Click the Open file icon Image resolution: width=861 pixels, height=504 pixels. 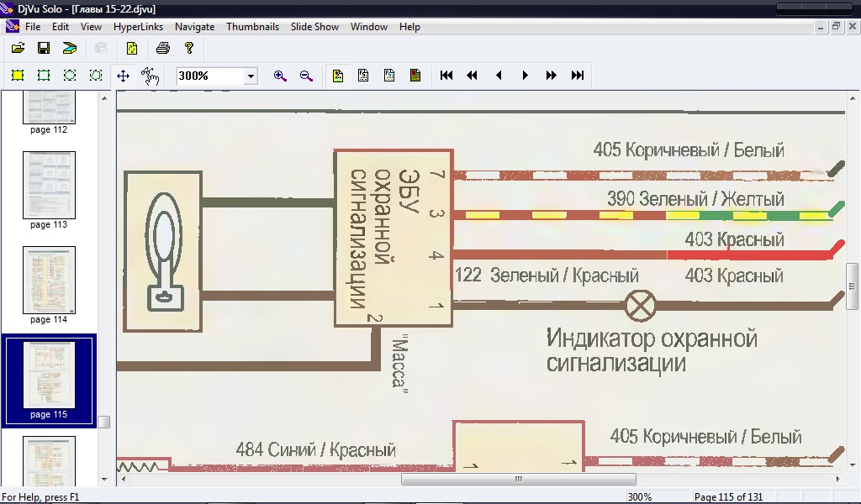pos(18,49)
